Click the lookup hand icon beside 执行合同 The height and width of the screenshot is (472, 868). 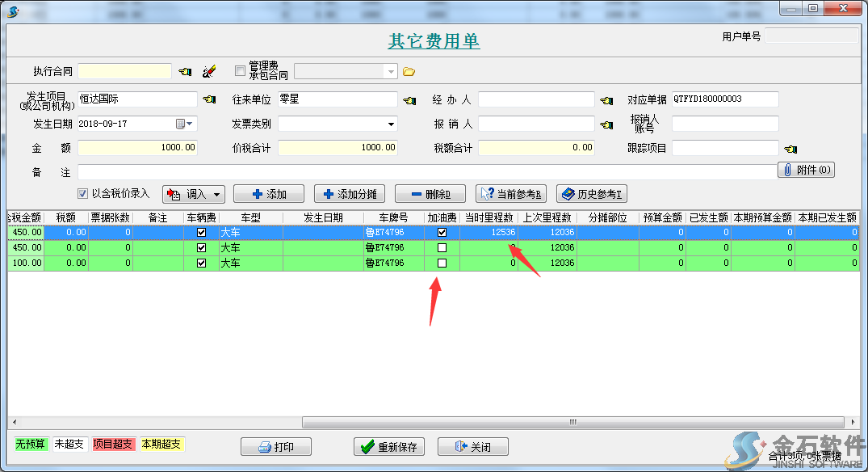point(185,72)
